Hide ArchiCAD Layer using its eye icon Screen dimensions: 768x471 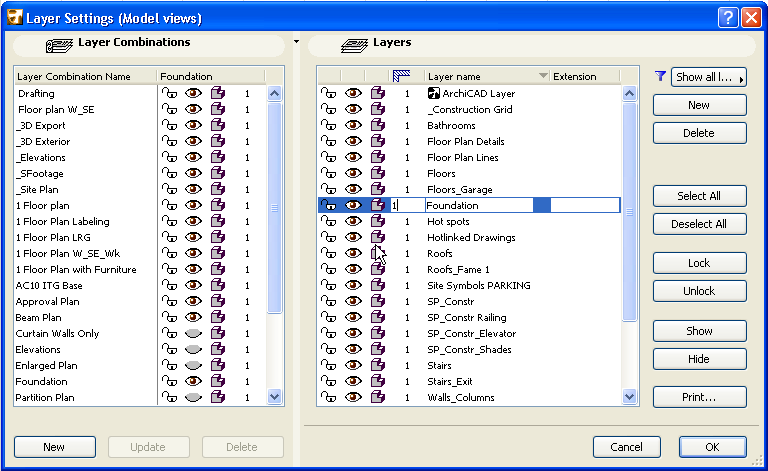tap(353, 93)
